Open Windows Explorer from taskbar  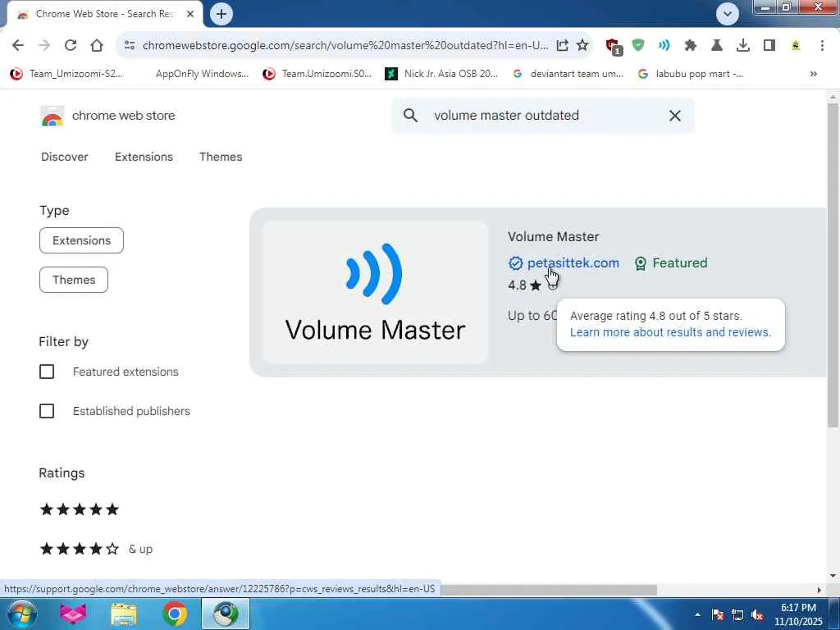pyautogui.click(x=124, y=614)
